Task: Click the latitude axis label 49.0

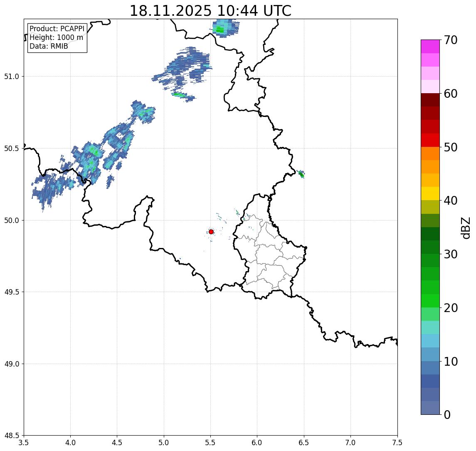Action: tap(12, 364)
